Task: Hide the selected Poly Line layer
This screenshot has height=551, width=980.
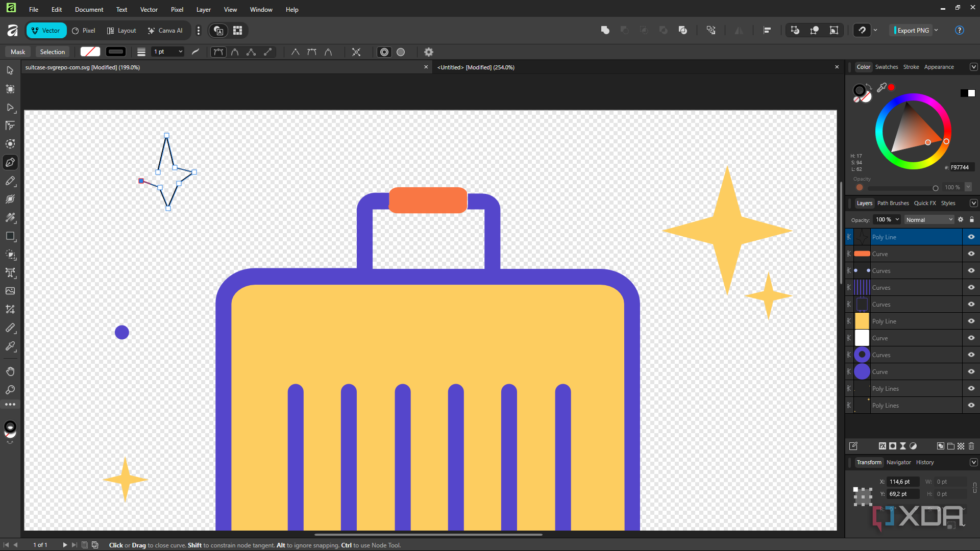Action: (971, 237)
